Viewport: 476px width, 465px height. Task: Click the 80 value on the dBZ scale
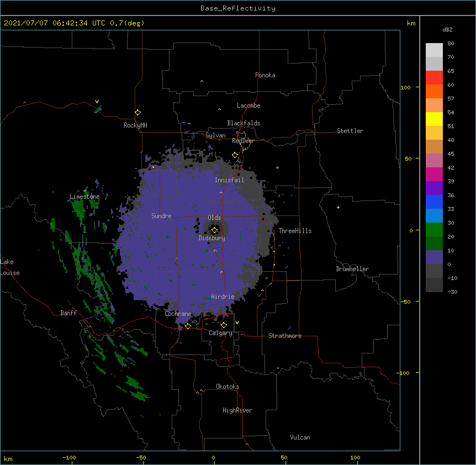click(x=451, y=44)
